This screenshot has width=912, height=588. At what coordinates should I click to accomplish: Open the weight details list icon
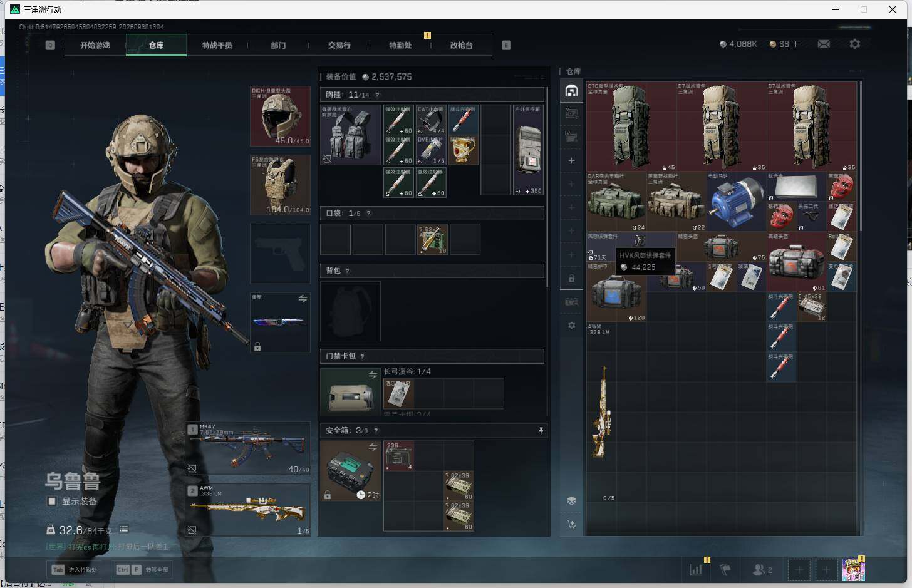point(124,529)
